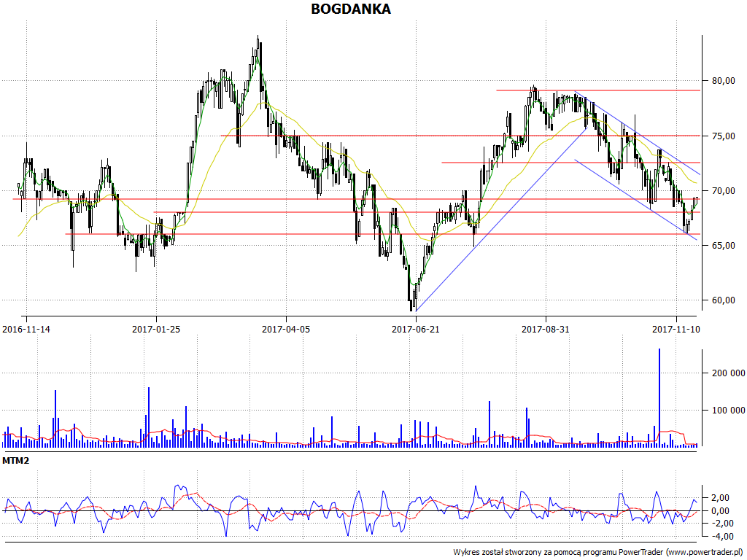Click the June 2017 price low candle
The width and height of the screenshot is (747, 560).
411,305
